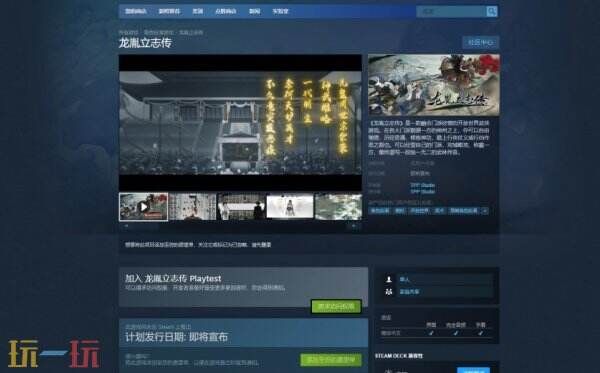600x373 pixels.
Task: Play the trailer thumbnail with play icon
Action: 143,207
